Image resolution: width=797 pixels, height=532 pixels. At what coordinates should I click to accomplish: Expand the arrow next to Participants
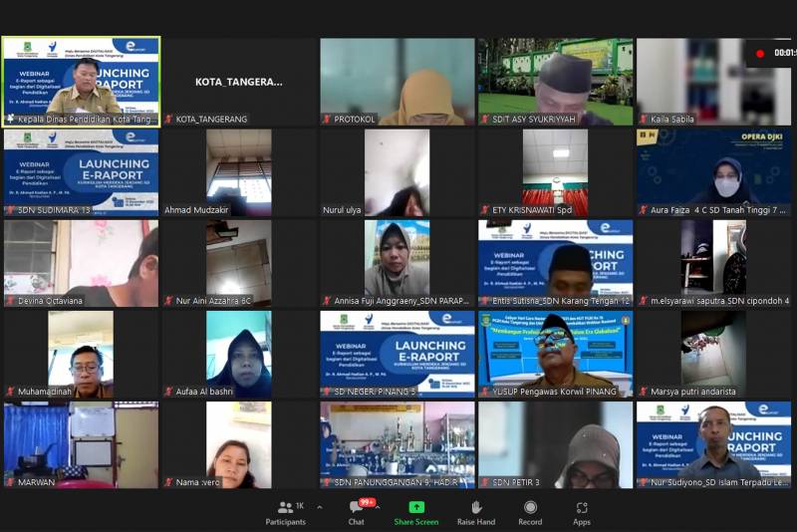[319, 507]
